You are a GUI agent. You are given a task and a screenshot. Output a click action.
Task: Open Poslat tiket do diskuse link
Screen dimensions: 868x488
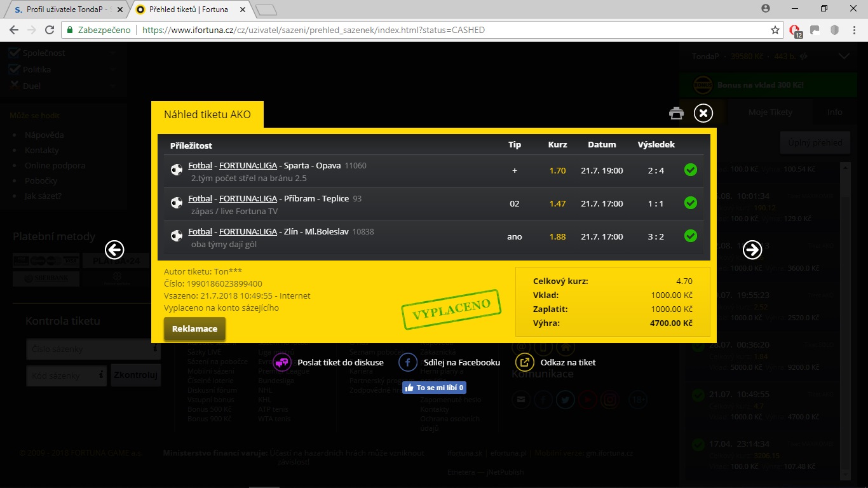(x=341, y=362)
